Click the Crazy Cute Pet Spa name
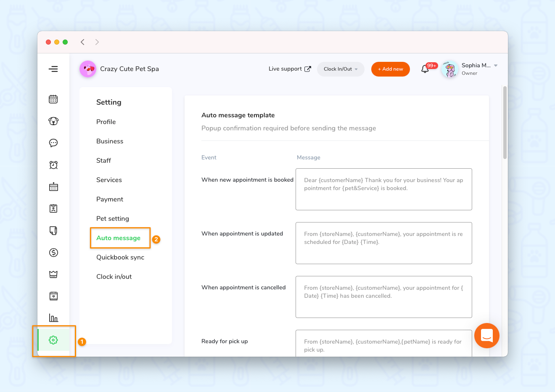555x392 pixels. coord(129,69)
